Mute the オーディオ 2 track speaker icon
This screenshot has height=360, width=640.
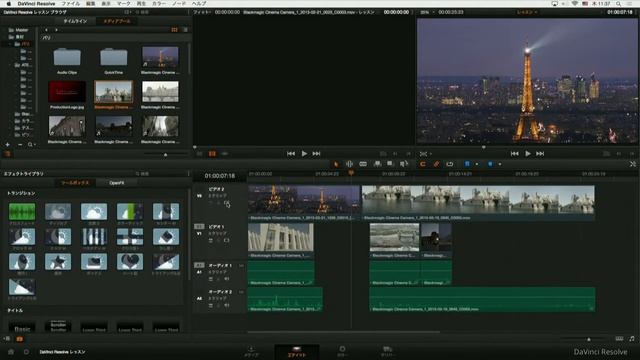click(227, 305)
